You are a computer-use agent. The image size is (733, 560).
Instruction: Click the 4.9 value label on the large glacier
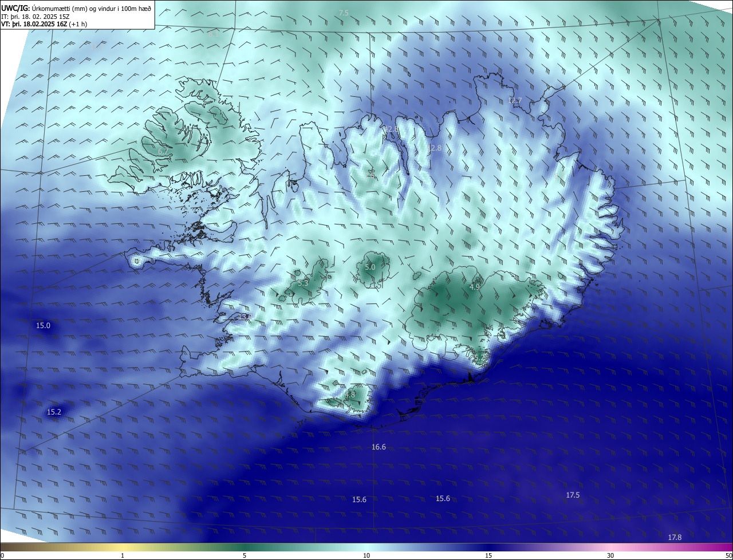point(475,287)
